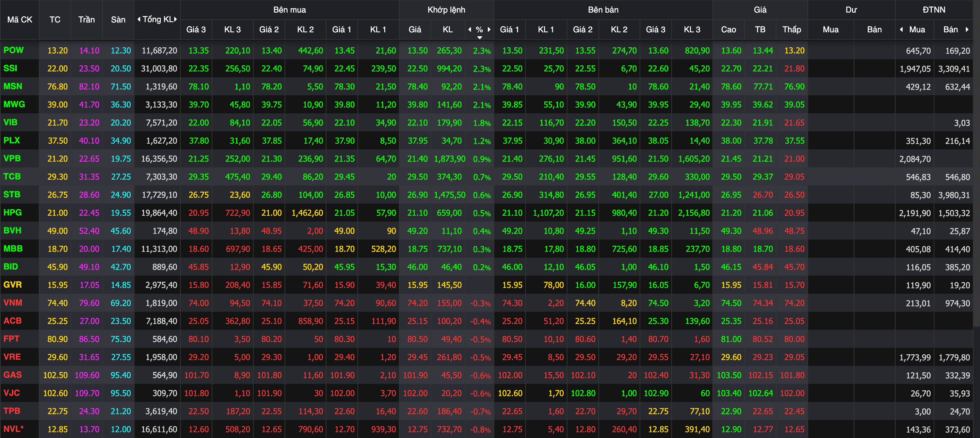Click VRE foreign buy 1,773,99
980x438 pixels.
click(915, 357)
